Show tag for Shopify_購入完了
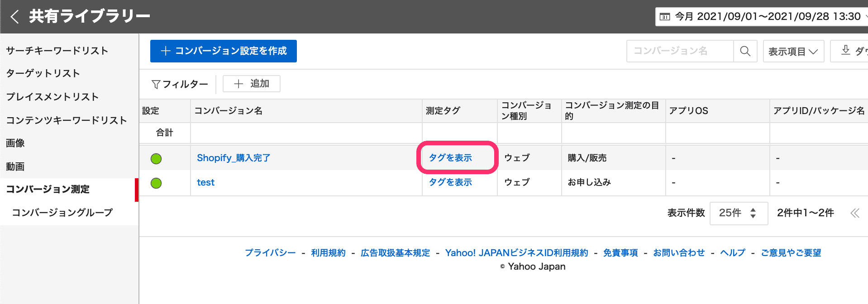868x304 pixels. 450,157
